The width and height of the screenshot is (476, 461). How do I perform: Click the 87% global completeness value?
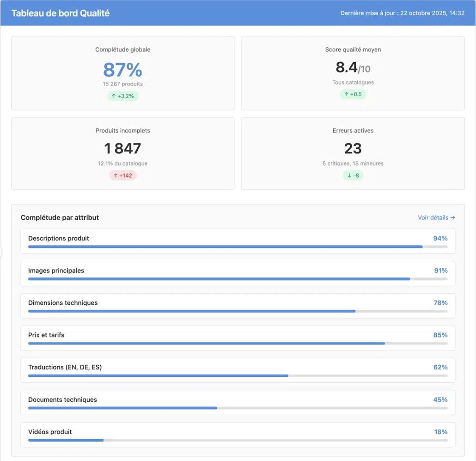(x=122, y=70)
